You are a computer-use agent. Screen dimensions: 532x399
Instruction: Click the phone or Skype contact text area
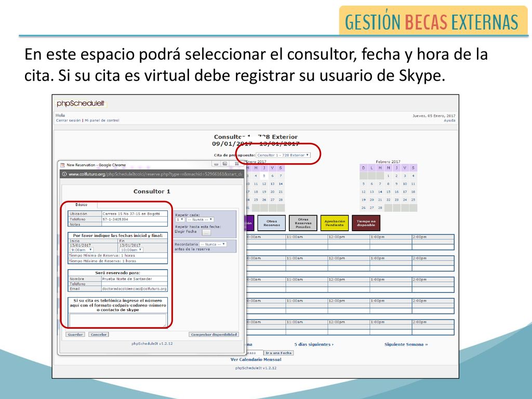[118, 320]
